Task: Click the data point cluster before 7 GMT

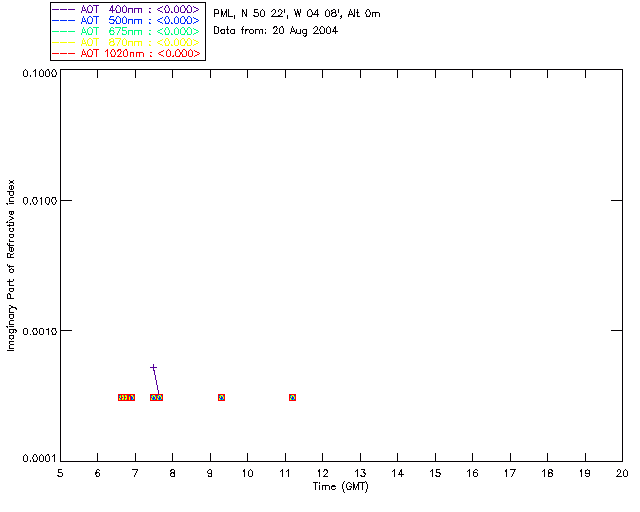Action: point(127,397)
